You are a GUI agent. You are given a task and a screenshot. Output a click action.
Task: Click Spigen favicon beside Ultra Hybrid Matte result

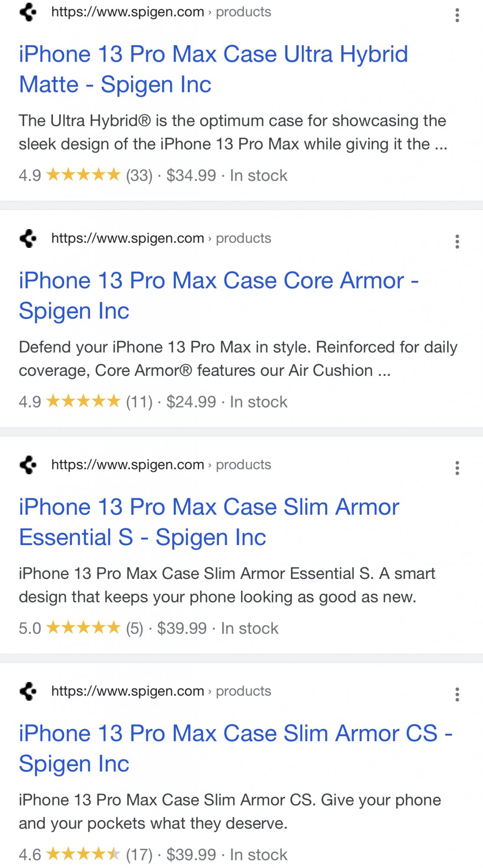(28, 12)
